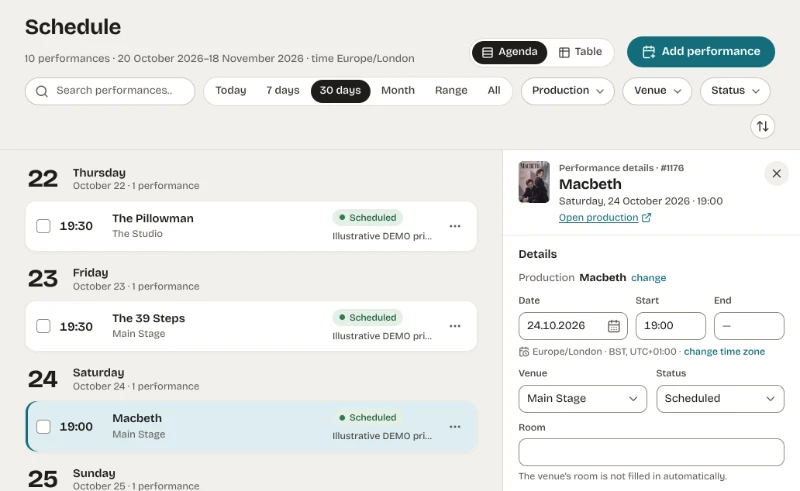Click the search magnifier icon
This screenshot has width=800, height=491.
[x=42, y=91]
